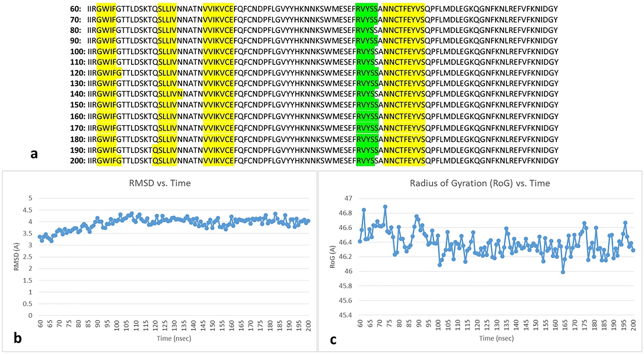Click the "160:" sequence row label
Viewport: 644px width, 354px height.
(78, 116)
